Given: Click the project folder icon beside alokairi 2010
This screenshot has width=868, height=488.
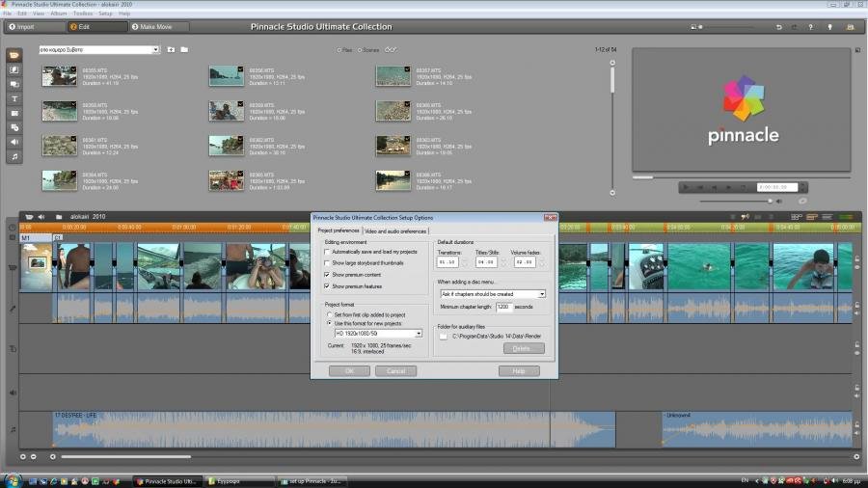Looking at the screenshot, I should [x=59, y=217].
